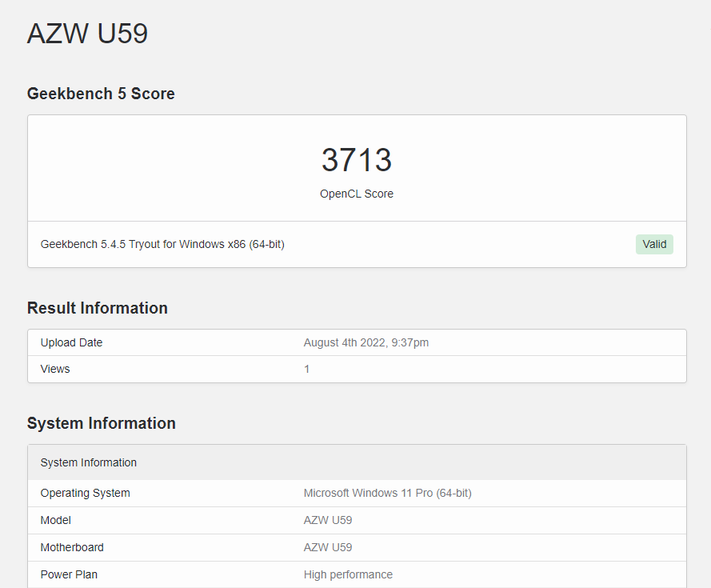Click the AZW U59 value in Model row
This screenshot has width=711, height=588.
point(328,520)
